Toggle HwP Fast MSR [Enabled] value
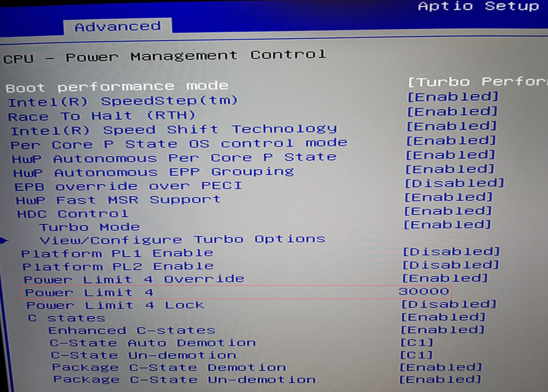This screenshot has height=392, width=548. coord(449,197)
